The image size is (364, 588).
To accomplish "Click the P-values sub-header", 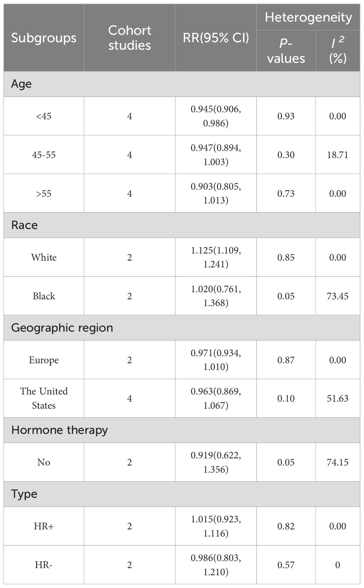I will click(x=286, y=51).
